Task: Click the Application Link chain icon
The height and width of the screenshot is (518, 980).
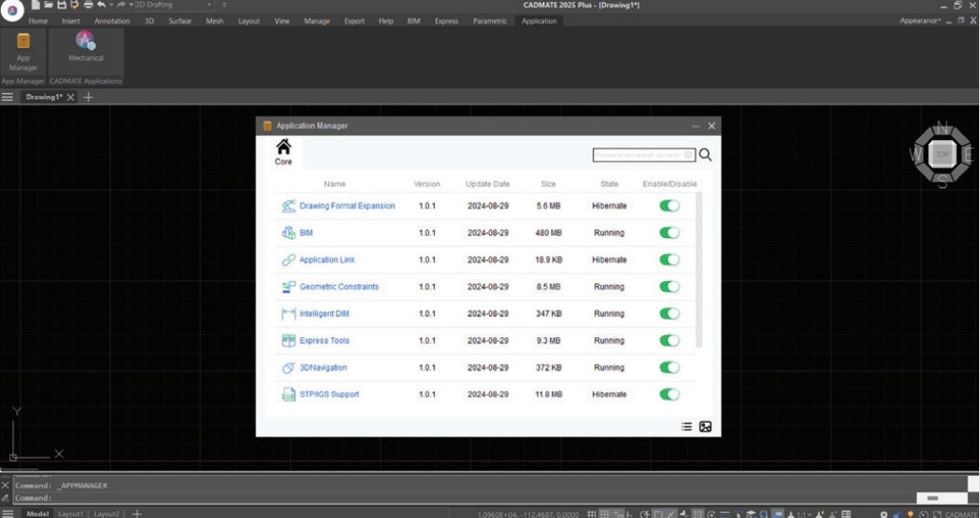Action: click(x=288, y=260)
